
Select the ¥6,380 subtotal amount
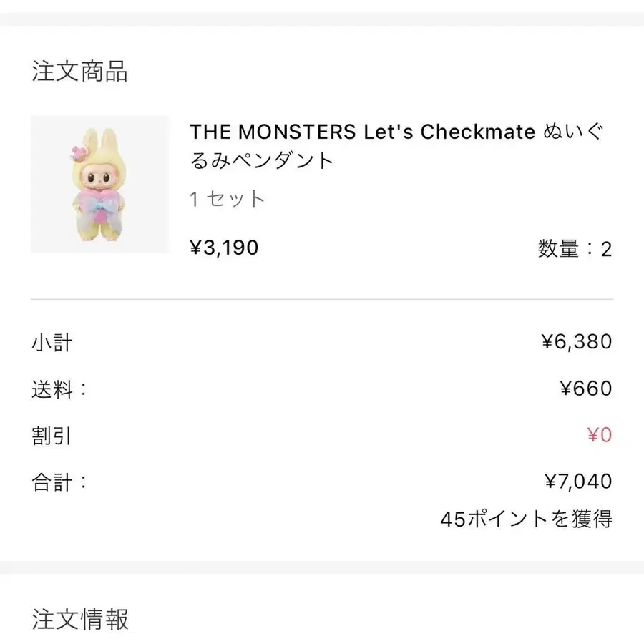coord(576,341)
